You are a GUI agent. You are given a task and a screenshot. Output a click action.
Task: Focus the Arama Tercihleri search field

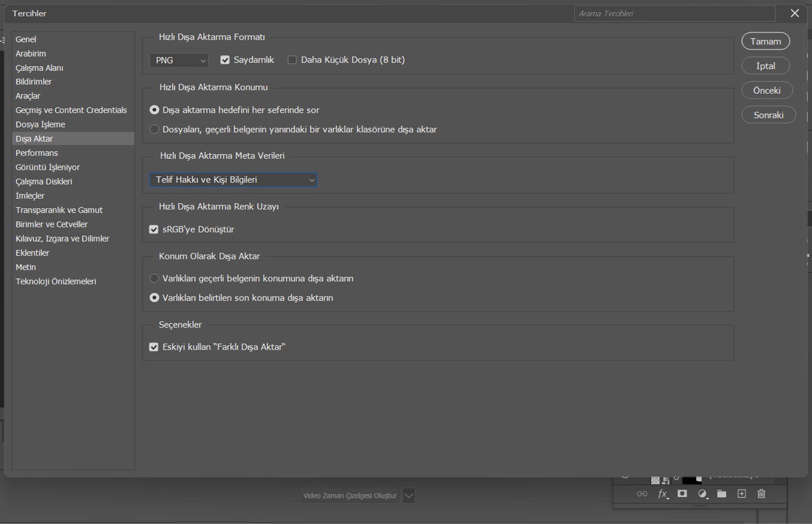674,14
